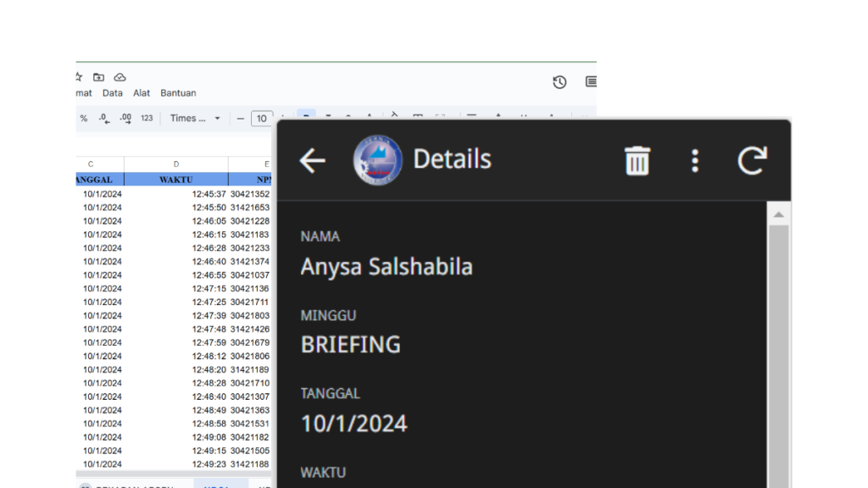
Task: Click scrollbar up arrow in Details panel
Action: 778,215
